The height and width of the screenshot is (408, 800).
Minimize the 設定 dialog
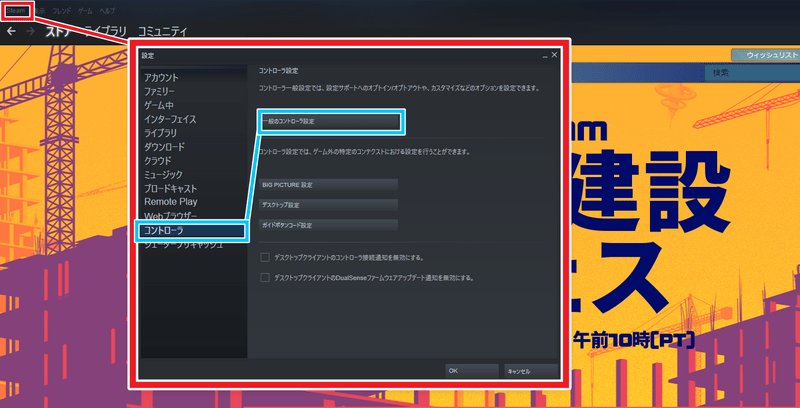545,56
